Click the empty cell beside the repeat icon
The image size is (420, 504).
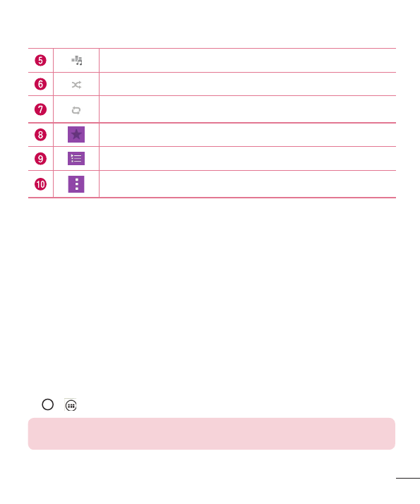[x=248, y=109]
